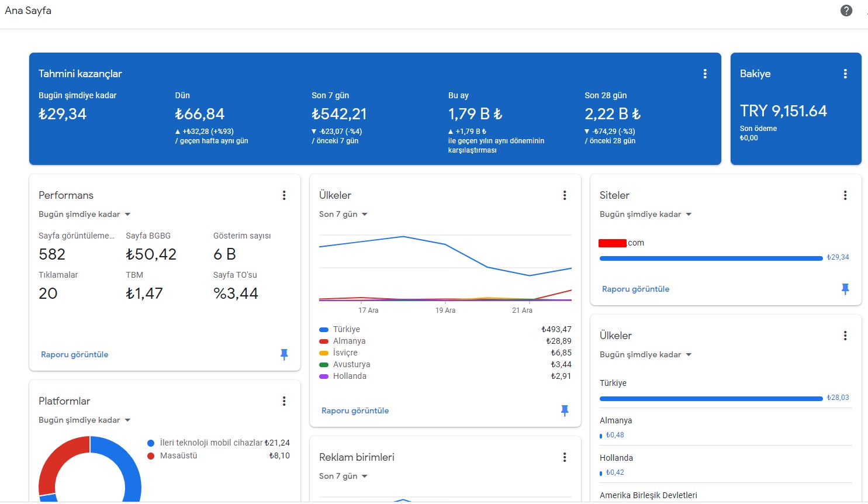Open Platformlar card options menu

pyautogui.click(x=284, y=401)
